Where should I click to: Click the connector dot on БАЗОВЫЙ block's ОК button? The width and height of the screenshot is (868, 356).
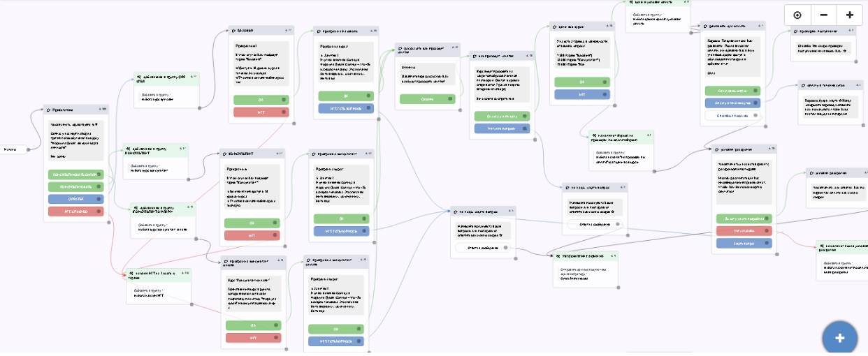(284, 100)
